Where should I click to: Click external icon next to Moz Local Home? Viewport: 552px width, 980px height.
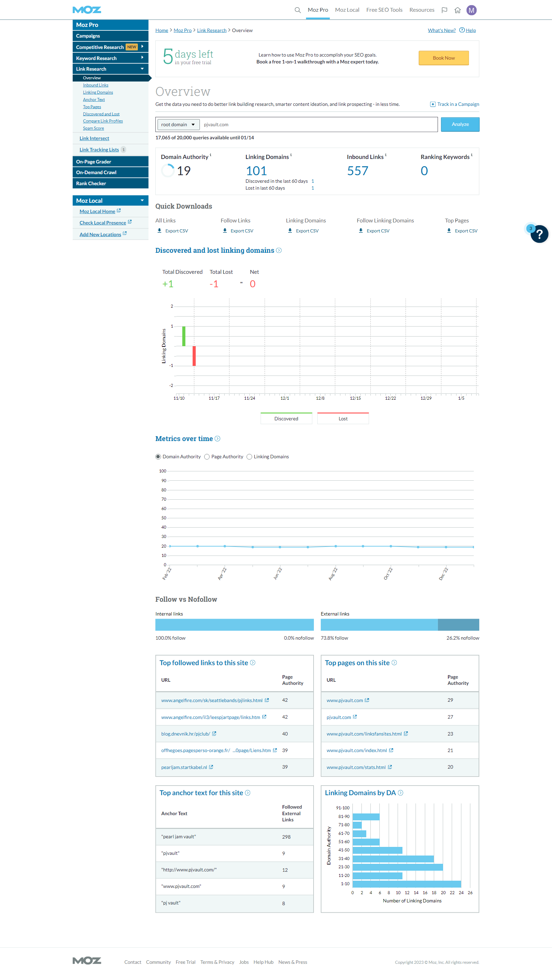point(119,211)
